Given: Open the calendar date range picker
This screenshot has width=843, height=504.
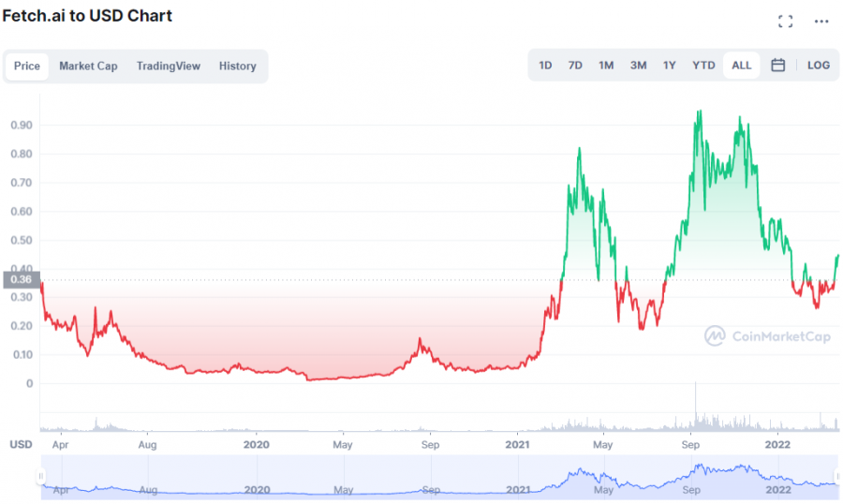Looking at the screenshot, I should tap(777, 65).
